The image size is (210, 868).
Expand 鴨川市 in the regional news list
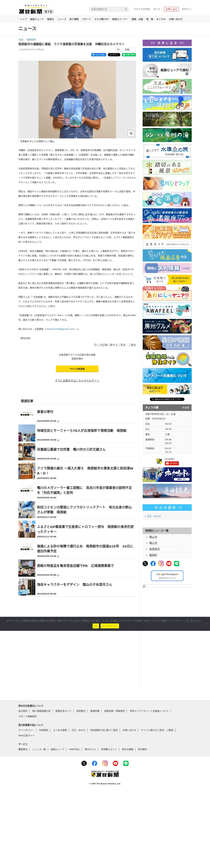click(x=153, y=543)
